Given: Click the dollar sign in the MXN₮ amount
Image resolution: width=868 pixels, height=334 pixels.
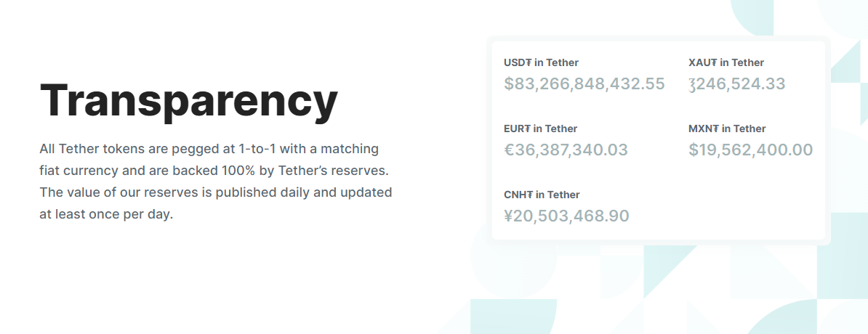Looking at the screenshot, I should (x=693, y=150).
